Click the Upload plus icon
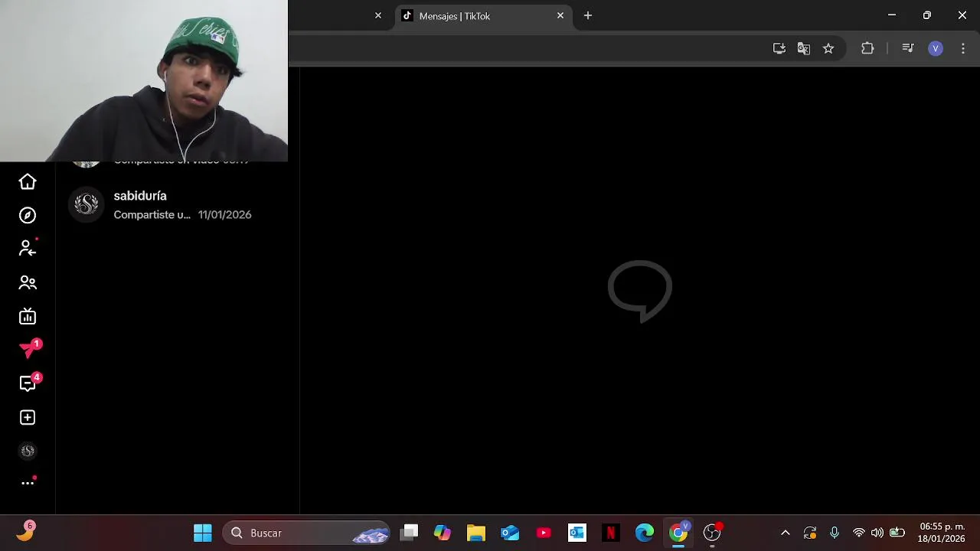This screenshot has height=551, width=980. pyautogui.click(x=28, y=417)
